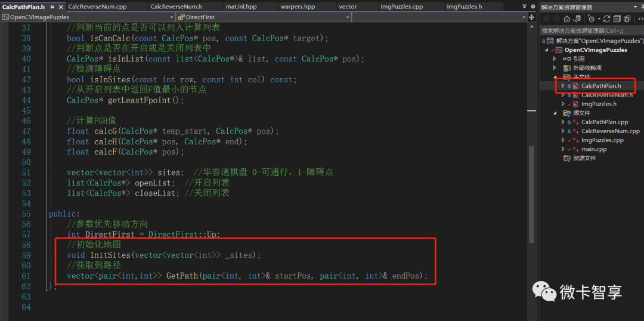The image size is (644, 321).
Task: Select ImgPuzzles.cpp in Solution Explorer
Action: (602, 140)
